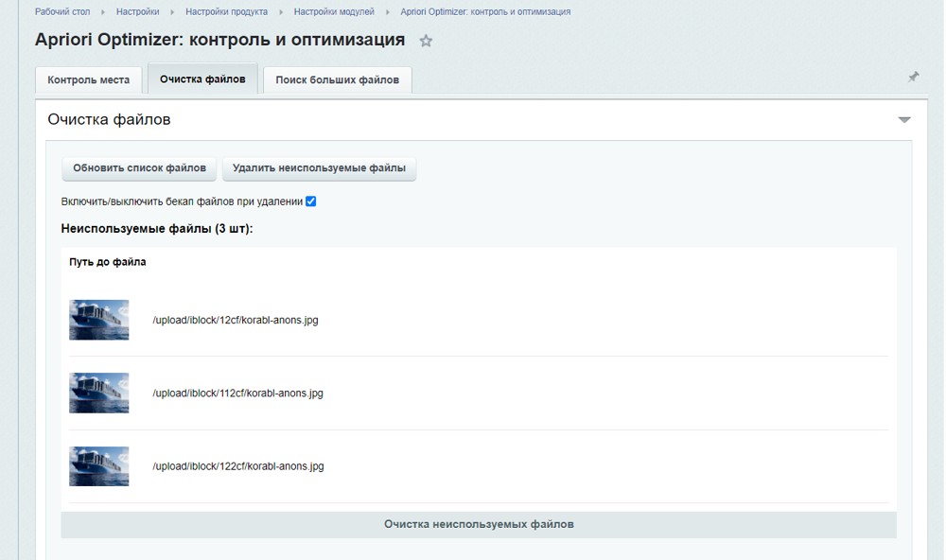Click the pin icon at top right
The image size is (946, 560).
pos(913,77)
